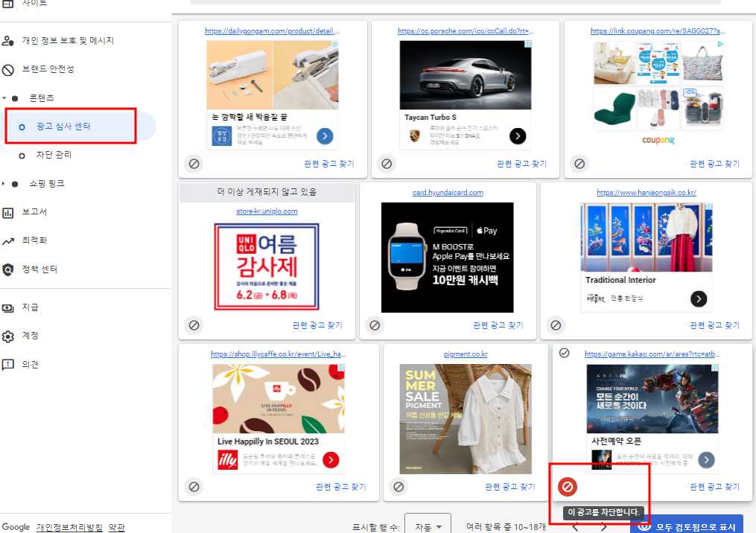Open red arrow button in illy ad
The image size is (756, 533).
[x=331, y=460]
